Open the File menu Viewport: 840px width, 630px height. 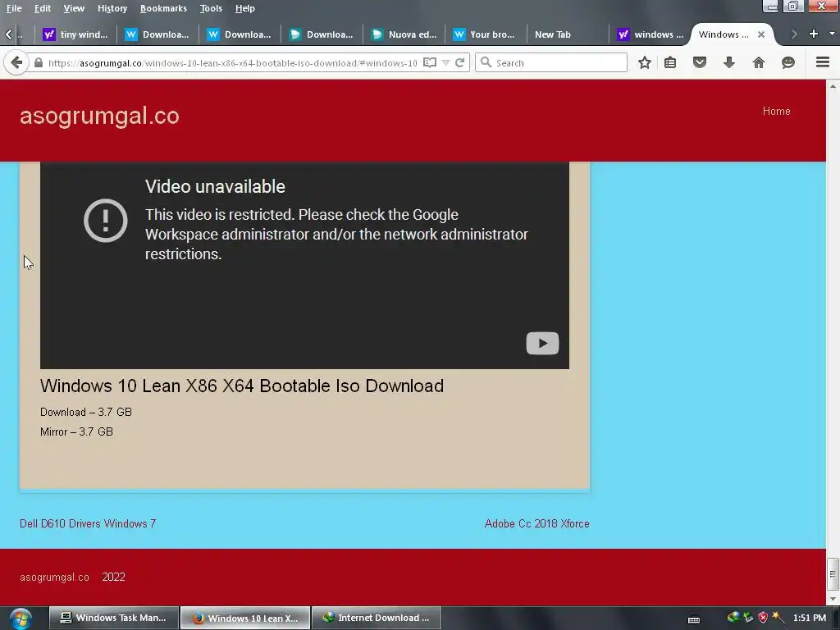point(14,8)
